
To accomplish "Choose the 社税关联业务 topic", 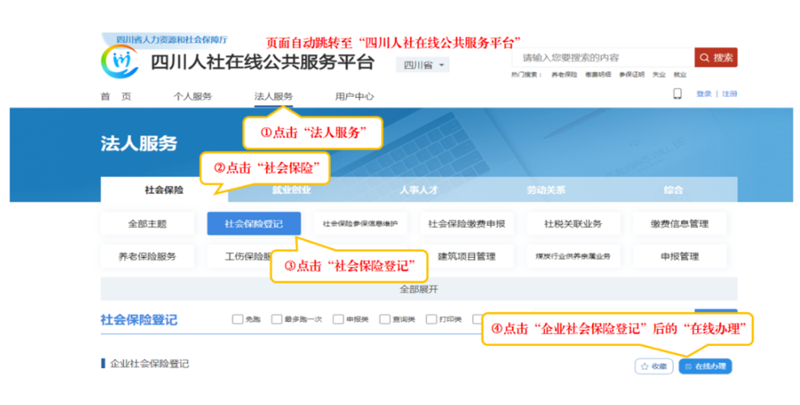I will (x=573, y=223).
